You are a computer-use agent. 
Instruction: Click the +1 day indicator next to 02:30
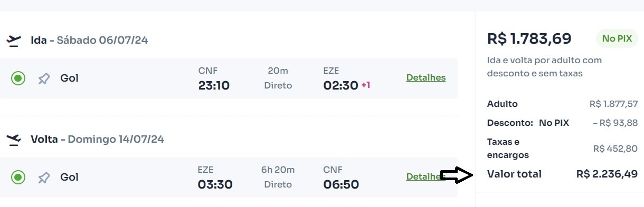(365, 85)
